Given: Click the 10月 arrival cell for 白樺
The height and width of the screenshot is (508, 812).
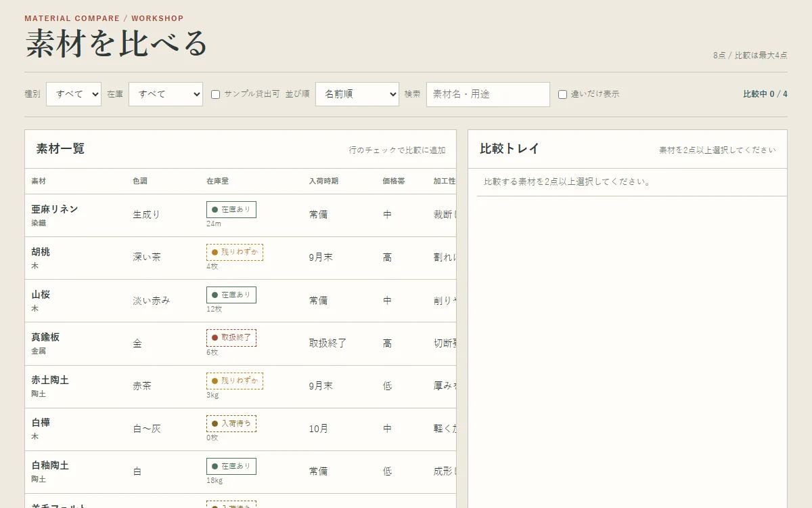Looking at the screenshot, I should (x=319, y=429).
